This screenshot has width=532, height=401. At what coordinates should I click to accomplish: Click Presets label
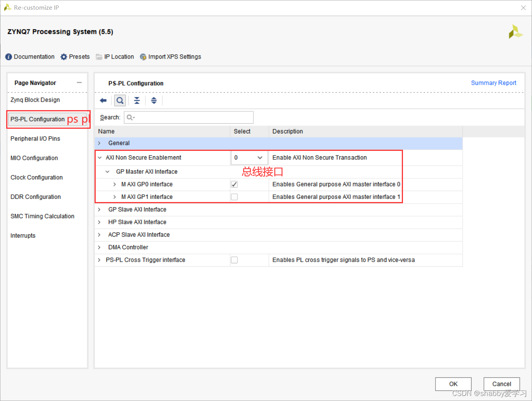point(79,57)
